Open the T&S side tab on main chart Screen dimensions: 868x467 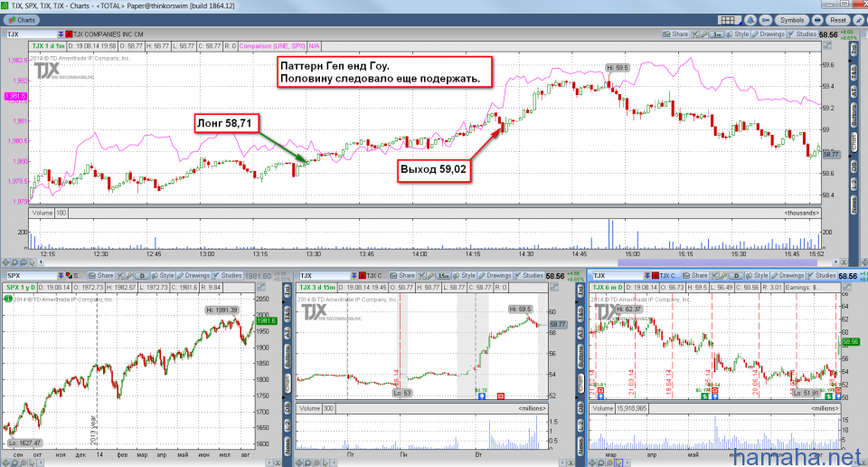click(x=854, y=71)
